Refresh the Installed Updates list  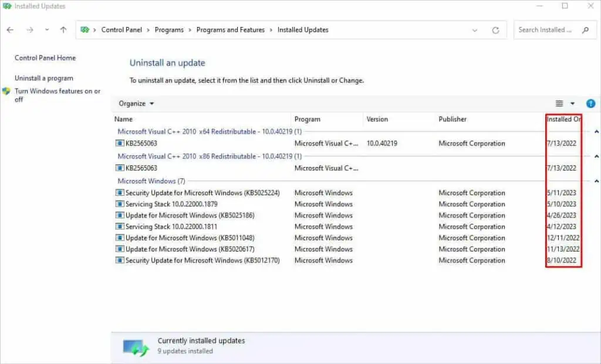pyautogui.click(x=496, y=29)
